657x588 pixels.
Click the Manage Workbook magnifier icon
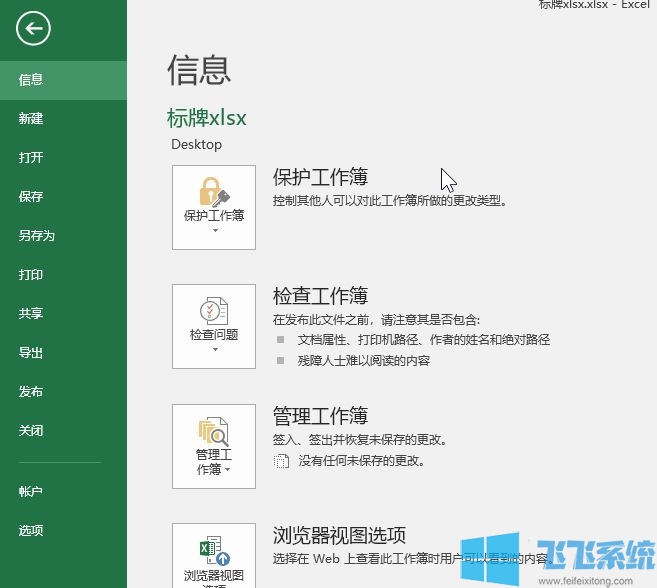tap(214, 430)
